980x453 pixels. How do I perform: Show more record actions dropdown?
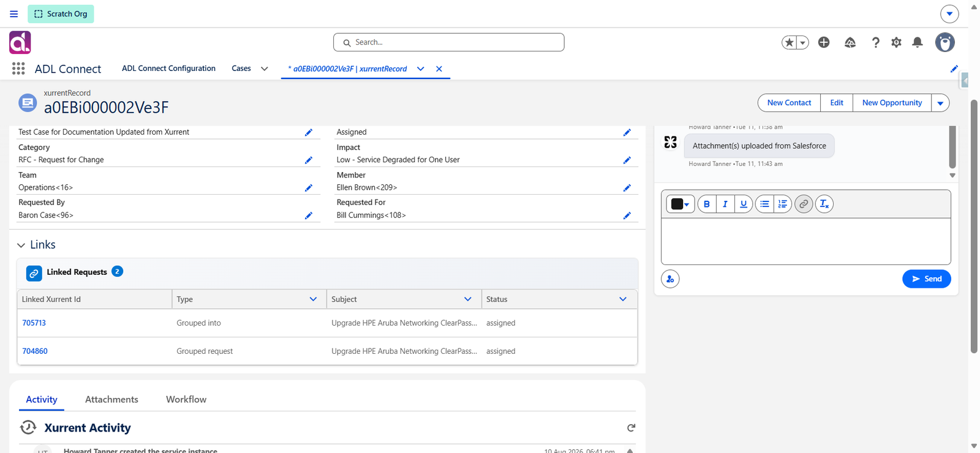[x=940, y=103]
